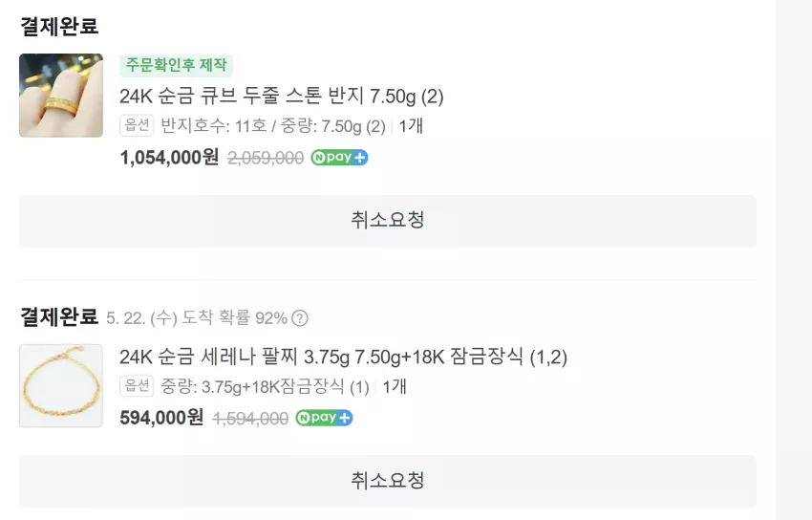
Task: Click the Npay plus icon on bracelet order
Action: (x=324, y=418)
